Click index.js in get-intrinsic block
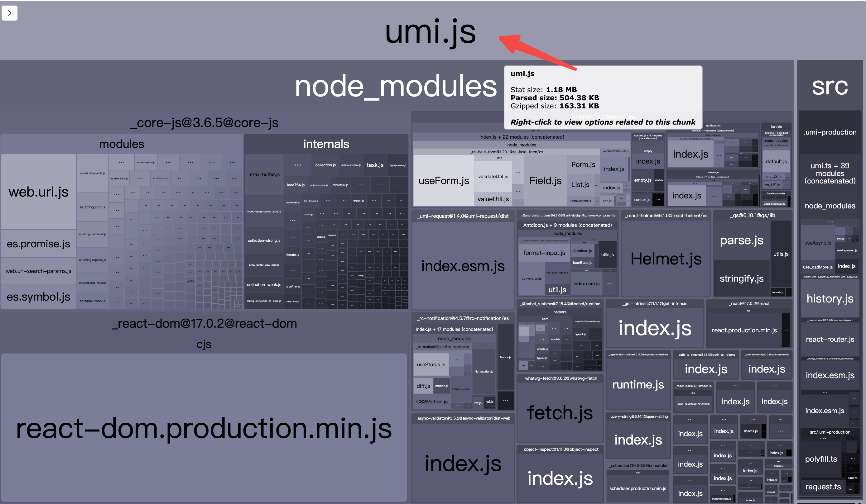The height and width of the screenshot is (504, 866). pos(655,328)
